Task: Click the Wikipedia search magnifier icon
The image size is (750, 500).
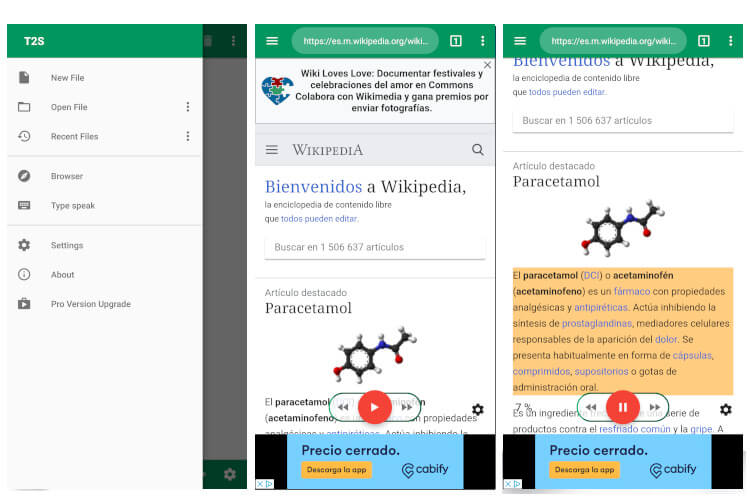Action: (477, 150)
